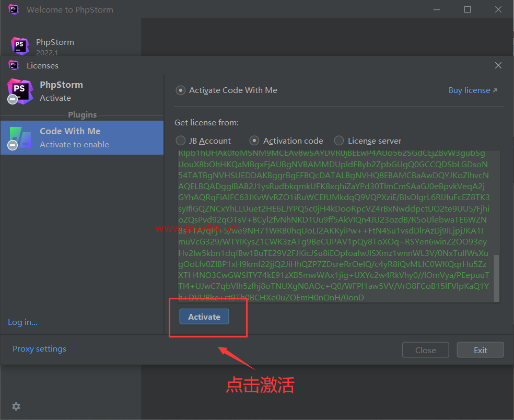Click the Code With Me plugin icon
The height and width of the screenshot is (420, 514).
(x=19, y=138)
